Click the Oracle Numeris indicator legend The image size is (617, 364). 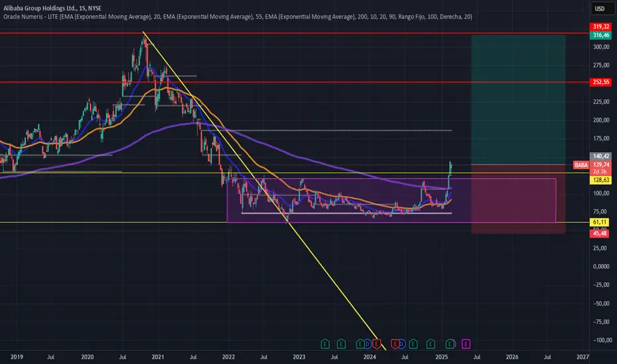pyautogui.click(x=238, y=17)
